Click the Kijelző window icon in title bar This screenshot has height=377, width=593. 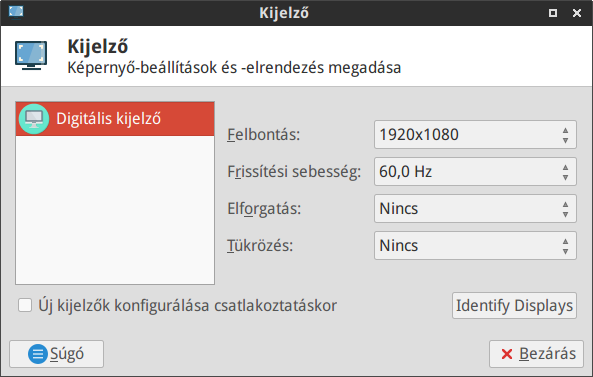coord(16,12)
